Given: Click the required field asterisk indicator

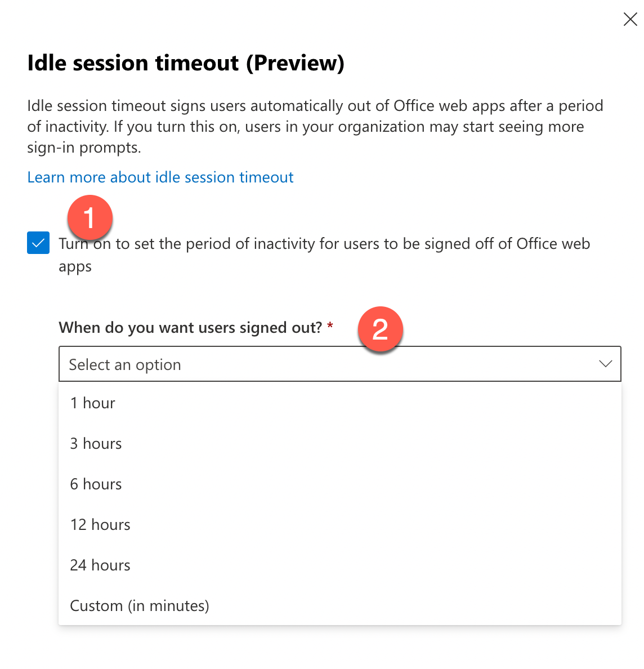Looking at the screenshot, I should 330,325.
